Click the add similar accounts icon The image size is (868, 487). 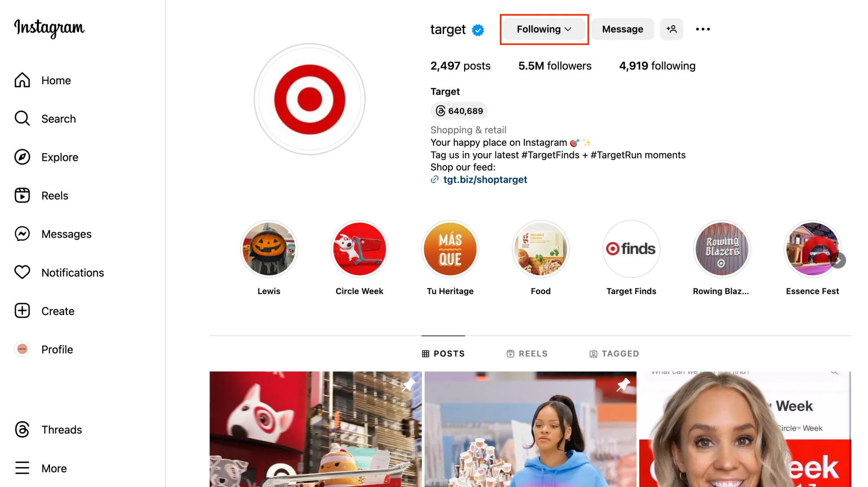click(671, 29)
